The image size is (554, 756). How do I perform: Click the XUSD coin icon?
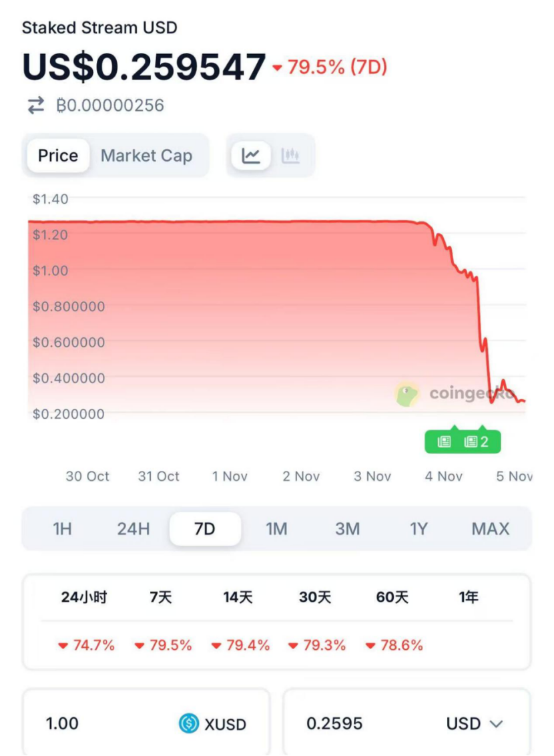189,723
